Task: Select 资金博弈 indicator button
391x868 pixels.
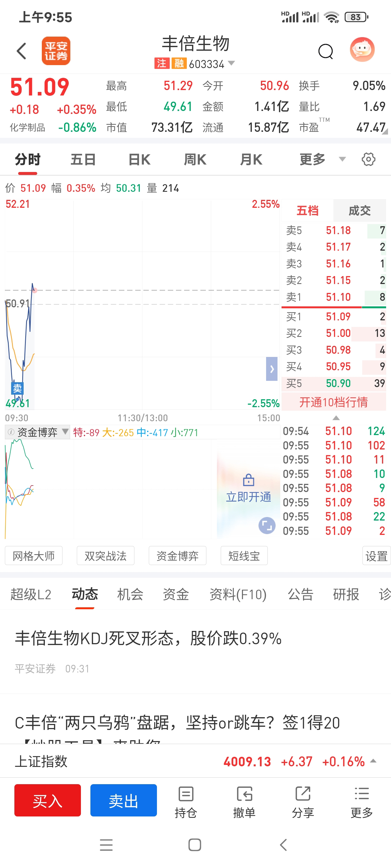Action: (178, 556)
